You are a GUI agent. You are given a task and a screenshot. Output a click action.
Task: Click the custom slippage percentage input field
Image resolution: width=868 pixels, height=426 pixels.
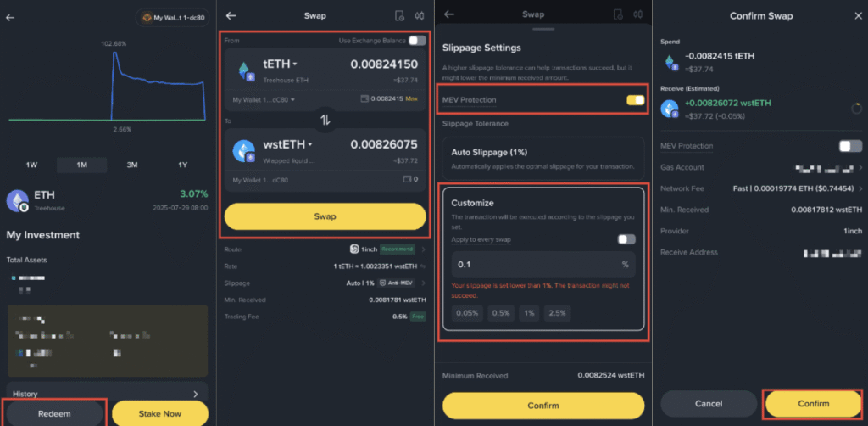click(x=543, y=265)
